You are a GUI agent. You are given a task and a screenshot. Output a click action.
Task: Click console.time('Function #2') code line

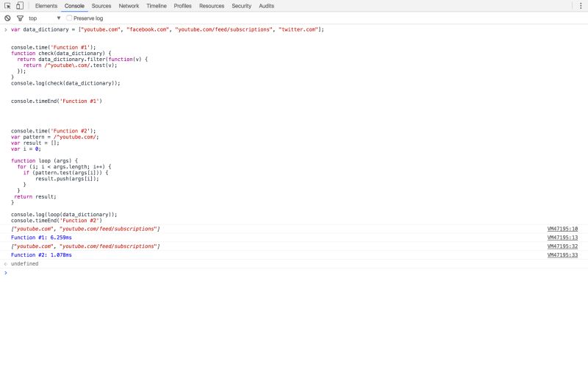[x=53, y=131]
